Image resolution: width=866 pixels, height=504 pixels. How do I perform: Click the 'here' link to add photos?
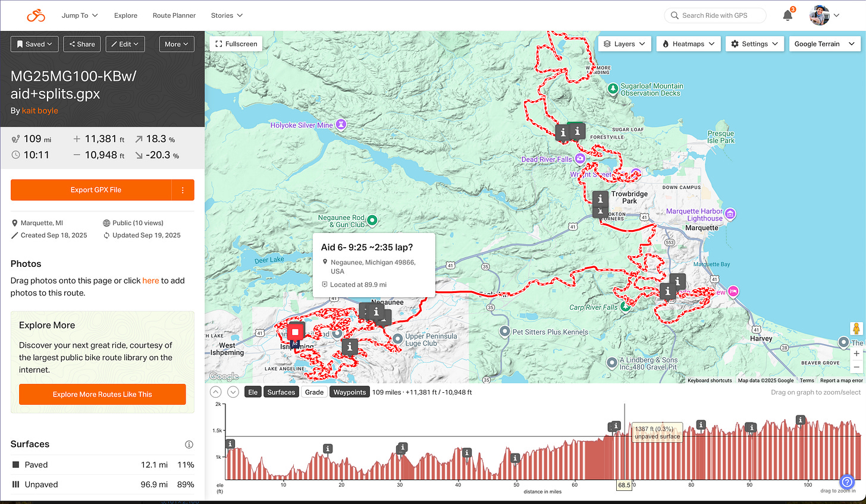click(x=150, y=281)
